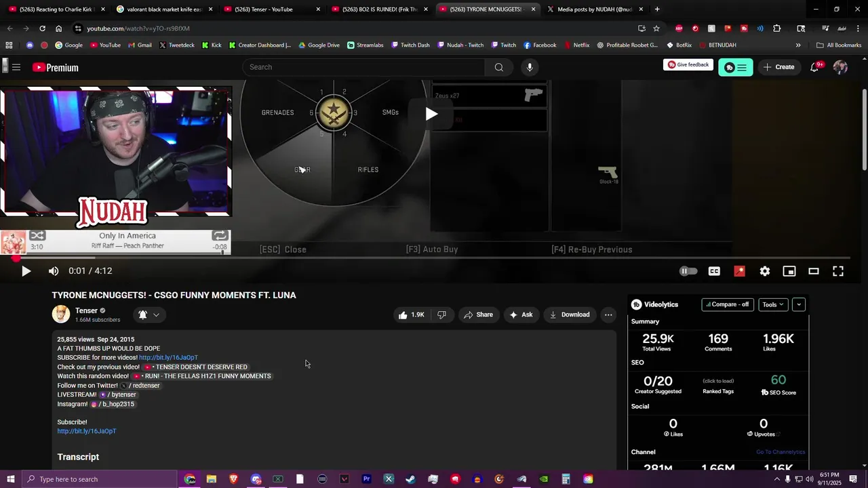Click the Ask button
The height and width of the screenshot is (488, 868).
[521, 314]
